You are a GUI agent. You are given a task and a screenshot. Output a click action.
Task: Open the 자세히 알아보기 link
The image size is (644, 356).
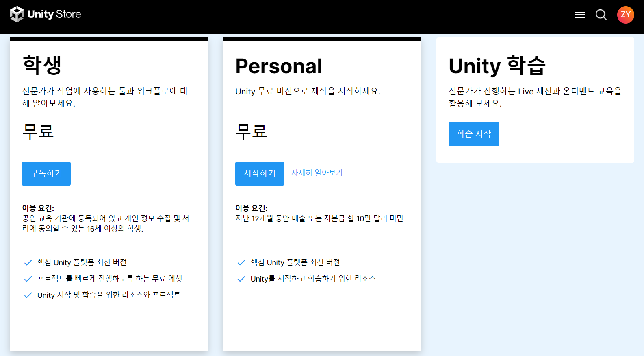[x=317, y=173]
